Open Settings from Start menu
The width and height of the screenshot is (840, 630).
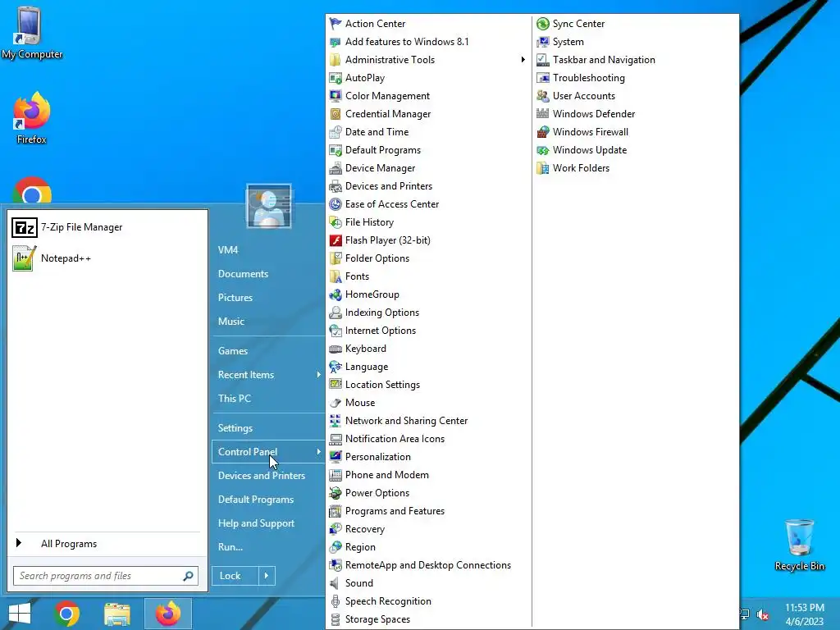pyautogui.click(x=235, y=428)
